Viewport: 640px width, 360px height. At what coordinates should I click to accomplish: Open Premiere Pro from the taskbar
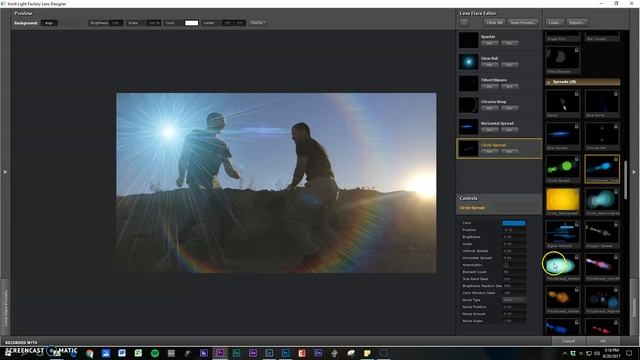pos(220,353)
